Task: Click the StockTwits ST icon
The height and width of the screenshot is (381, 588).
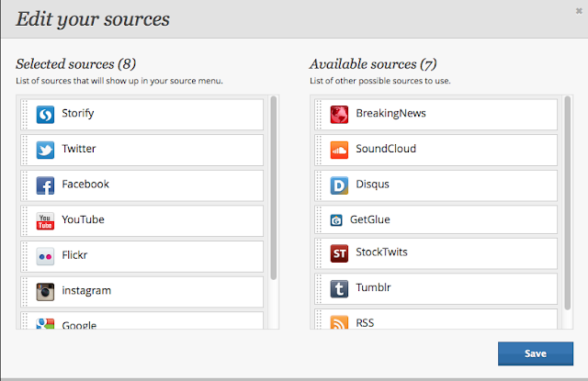Action: click(x=339, y=253)
